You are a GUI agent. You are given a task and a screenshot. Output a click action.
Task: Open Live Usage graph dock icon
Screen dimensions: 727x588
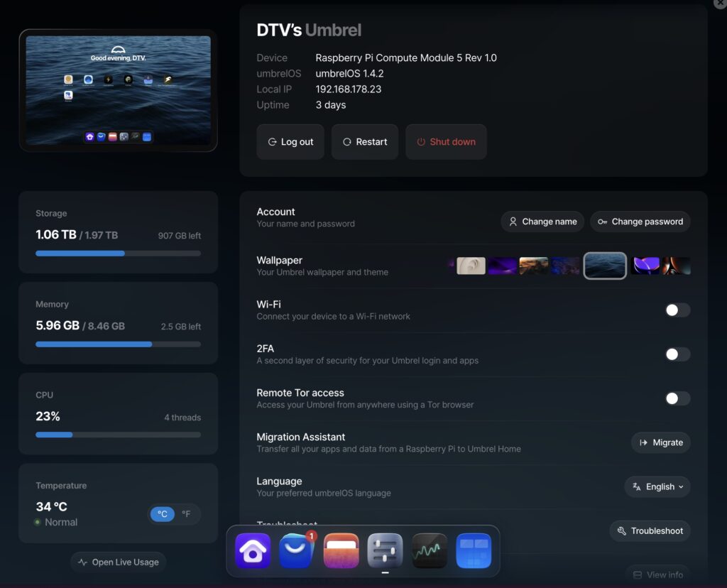[x=430, y=551]
